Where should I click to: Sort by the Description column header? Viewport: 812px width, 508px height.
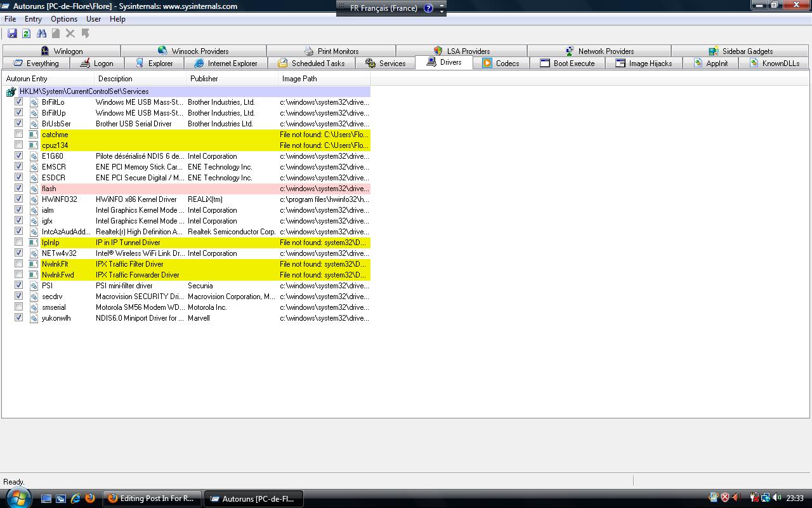(x=141, y=79)
